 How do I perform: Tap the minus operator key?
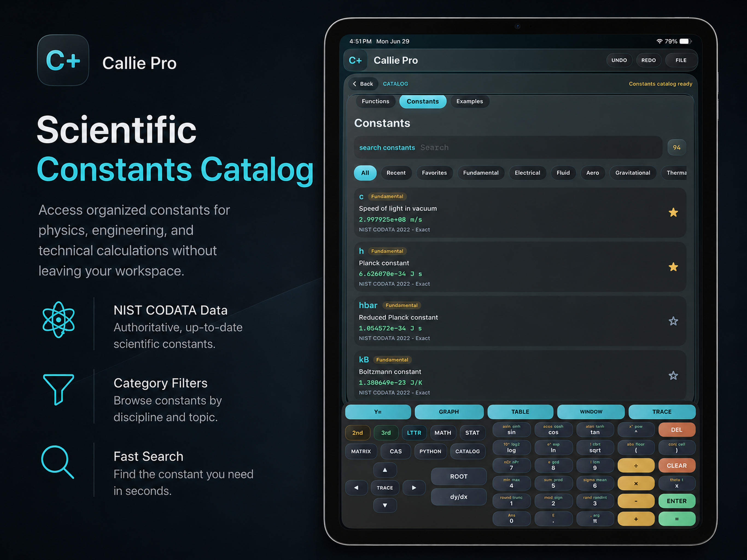(636, 501)
